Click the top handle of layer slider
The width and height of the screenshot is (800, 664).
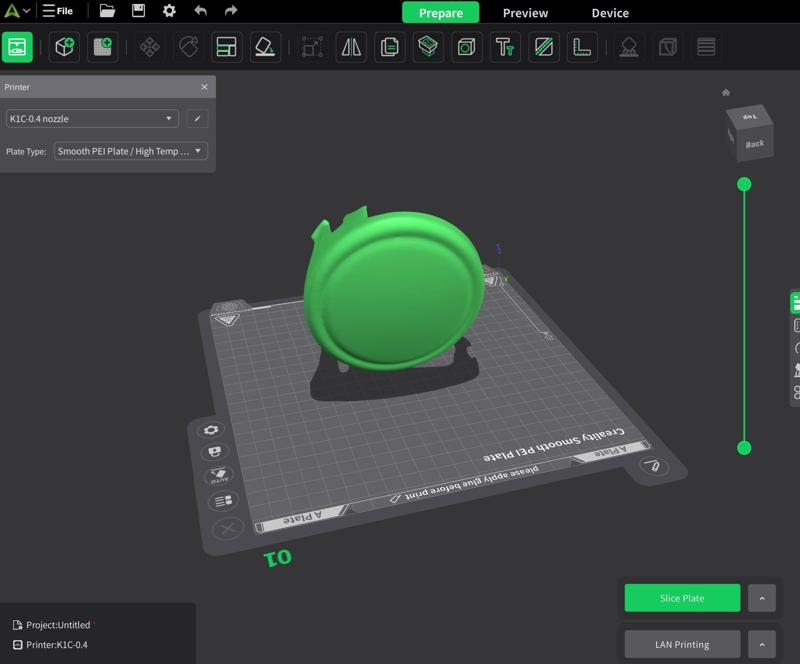tap(744, 184)
